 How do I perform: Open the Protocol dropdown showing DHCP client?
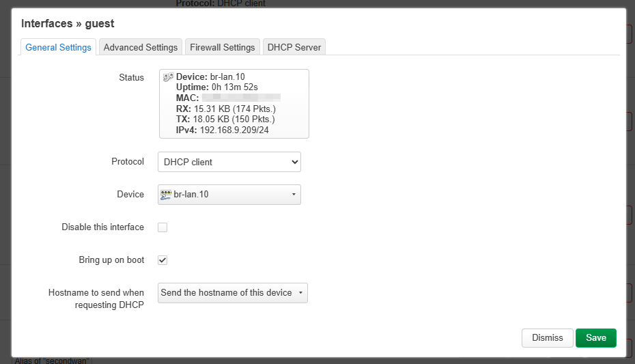229,162
